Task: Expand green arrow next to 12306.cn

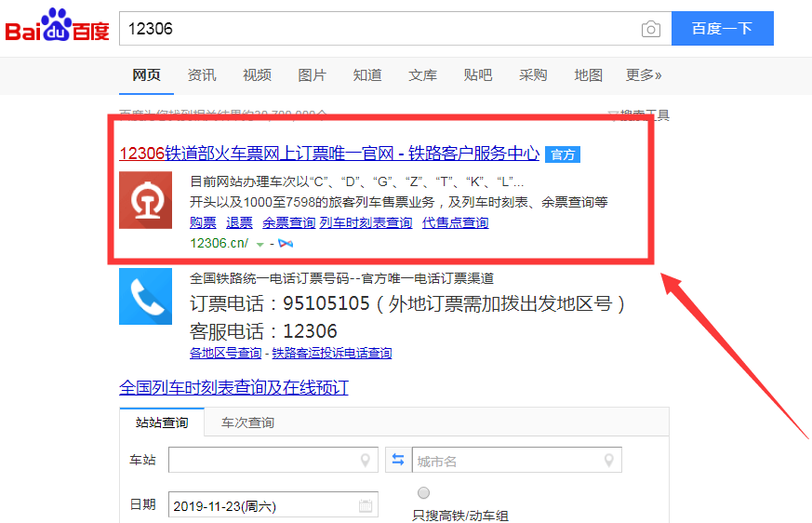Action: tap(260, 244)
